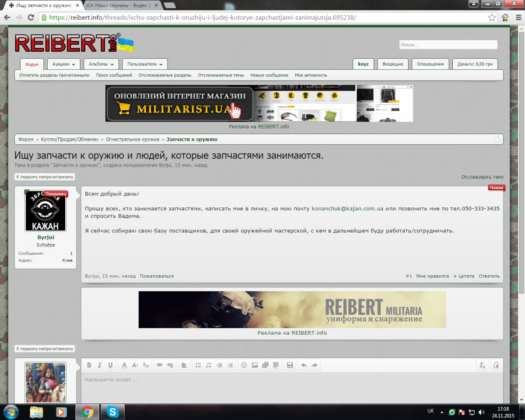Image resolution: width=525 pixels, height=420 pixels.
Task: Open Входящие inbox tab
Action: pyautogui.click(x=393, y=64)
